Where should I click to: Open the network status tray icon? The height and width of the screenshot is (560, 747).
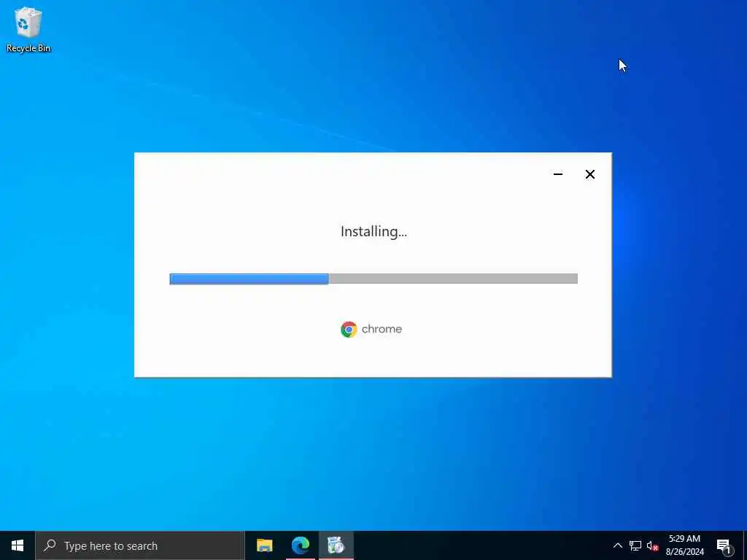coord(635,545)
